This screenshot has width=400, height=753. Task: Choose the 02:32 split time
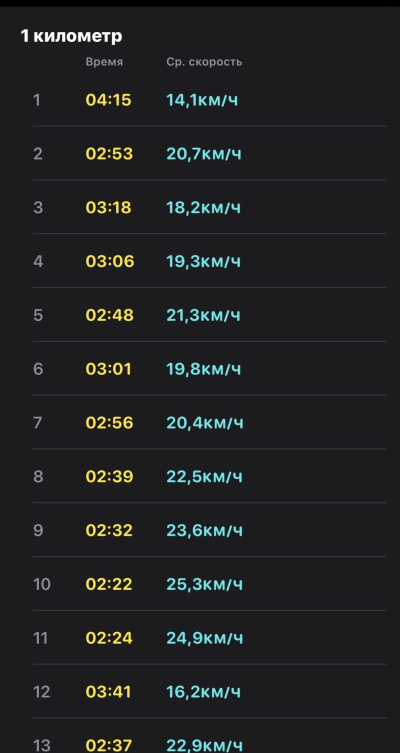point(109,531)
